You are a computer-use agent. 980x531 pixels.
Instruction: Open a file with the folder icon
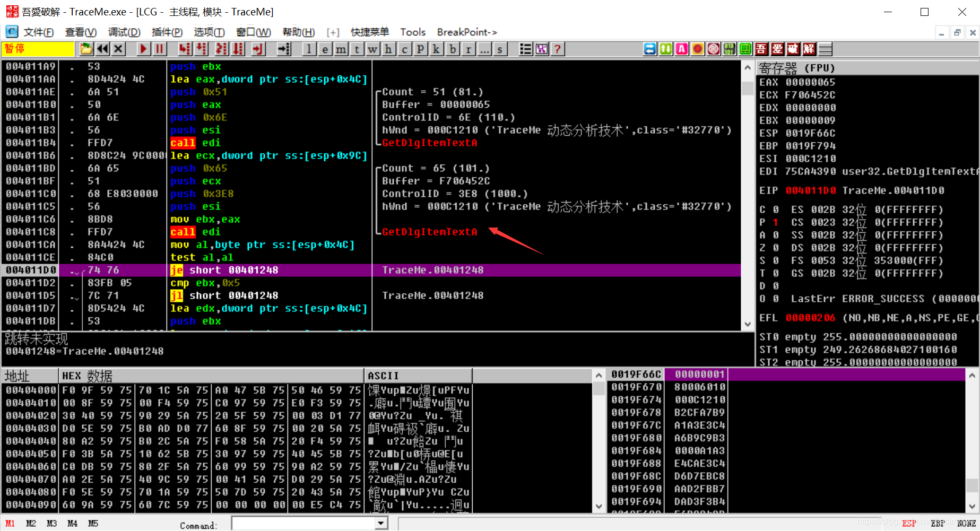86,49
